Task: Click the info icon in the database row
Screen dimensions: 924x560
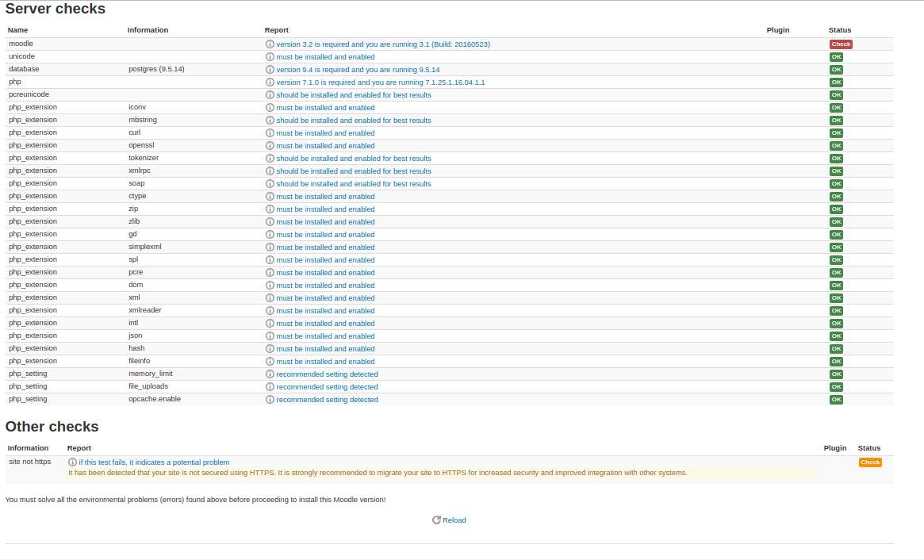Action: 270,70
